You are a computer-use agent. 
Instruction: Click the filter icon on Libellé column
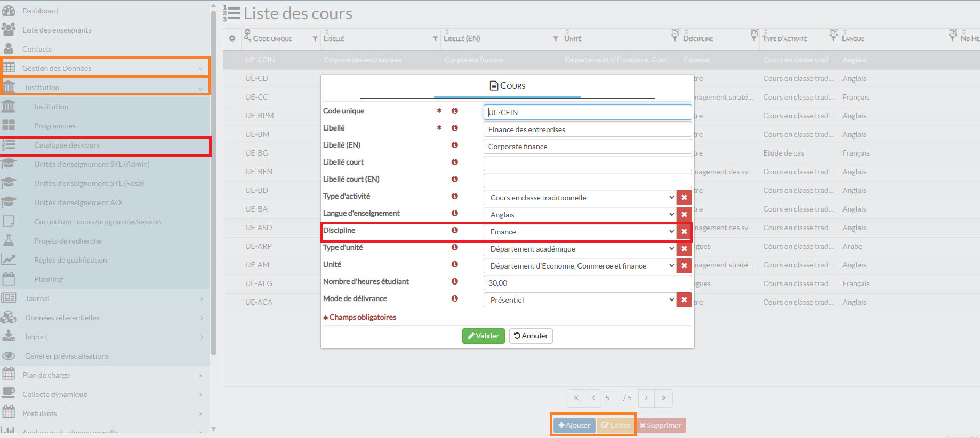[x=435, y=39]
